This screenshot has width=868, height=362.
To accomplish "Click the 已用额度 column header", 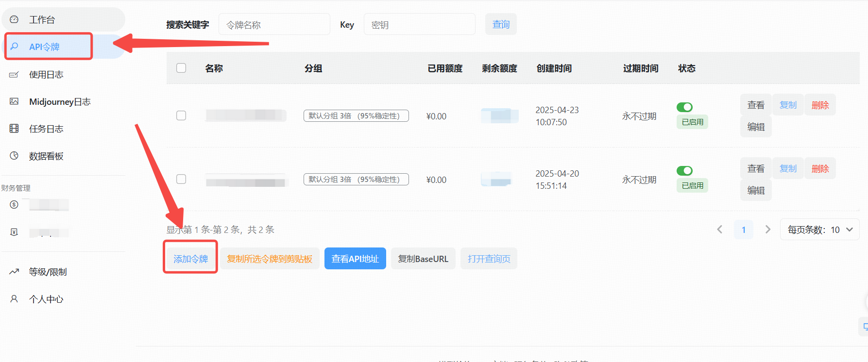I will coord(445,68).
